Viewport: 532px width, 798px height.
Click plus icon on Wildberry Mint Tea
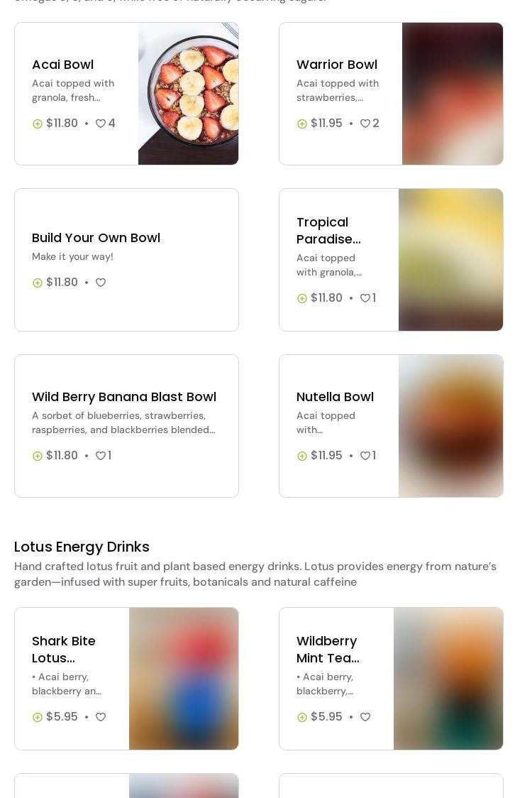coord(302,717)
